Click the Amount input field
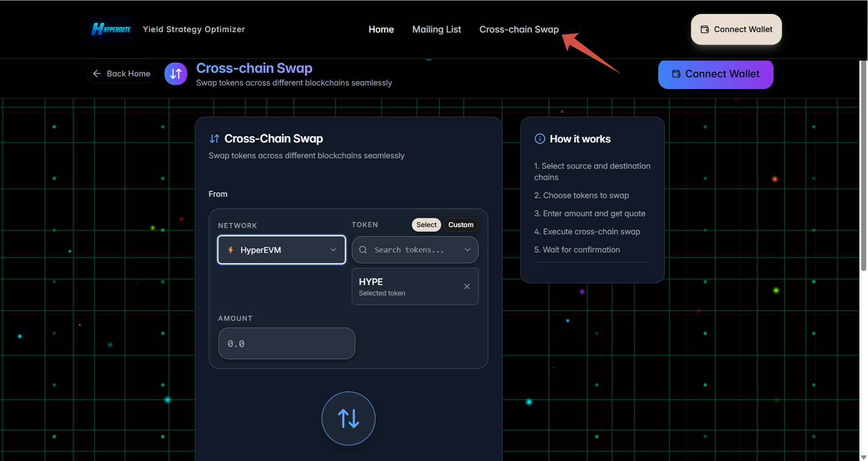This screenshot has height=461, width=868. [x=286, y=343]
